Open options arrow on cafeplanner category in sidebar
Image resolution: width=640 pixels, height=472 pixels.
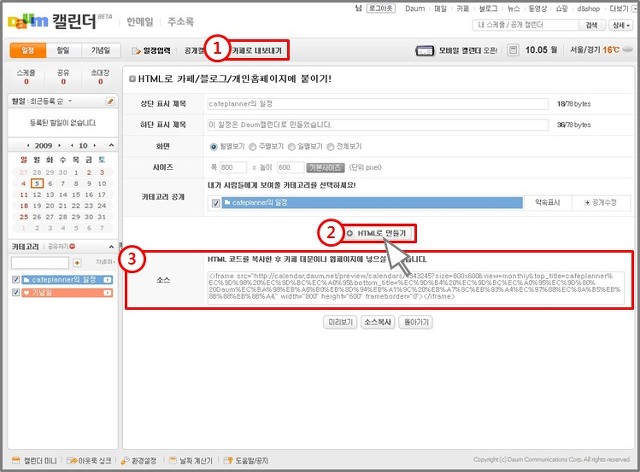[x=107, y=280]
